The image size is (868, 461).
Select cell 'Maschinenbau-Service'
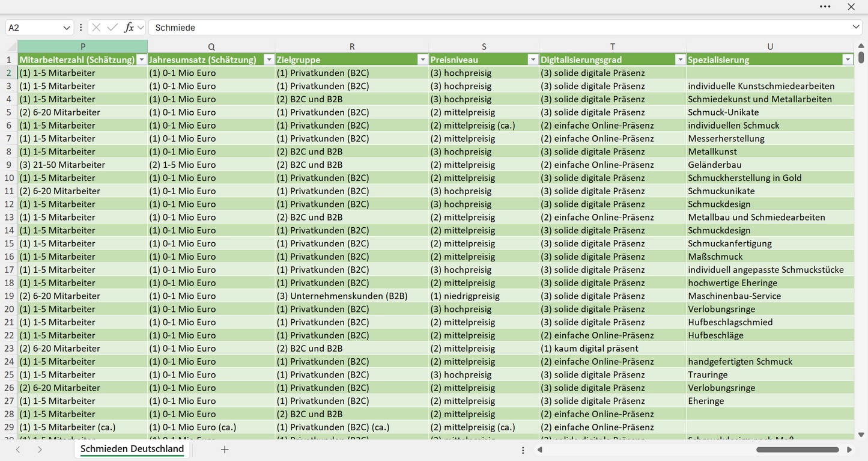tap(770, 296)
